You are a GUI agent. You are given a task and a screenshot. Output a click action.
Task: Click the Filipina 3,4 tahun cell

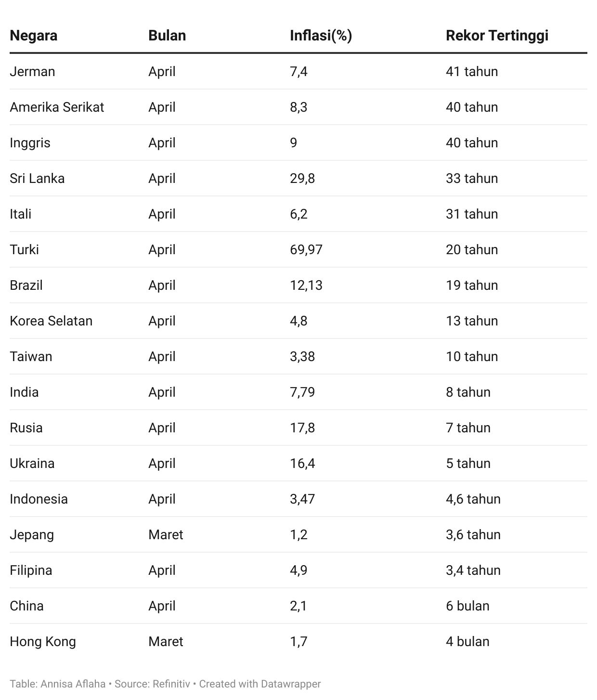pos(473,570)
